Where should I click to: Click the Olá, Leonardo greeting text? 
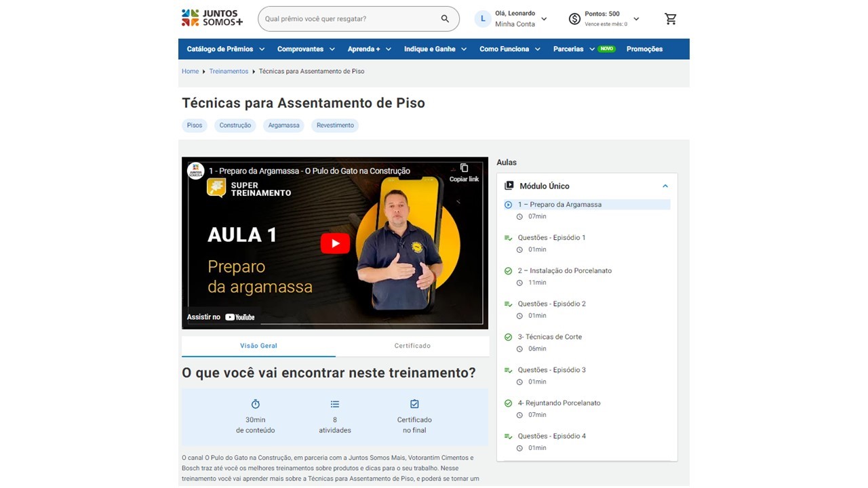pyautogui.click(x=515, y=14)
